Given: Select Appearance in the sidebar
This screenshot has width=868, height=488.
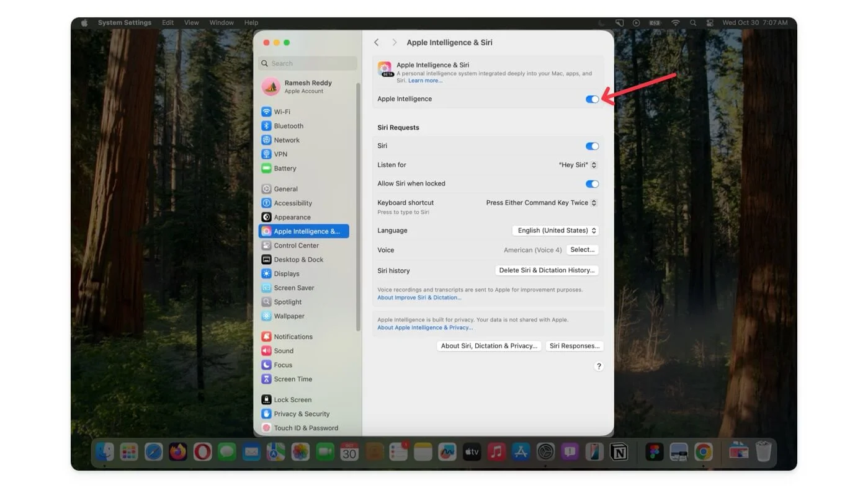Looking at the screenshot, I should 304,217.
